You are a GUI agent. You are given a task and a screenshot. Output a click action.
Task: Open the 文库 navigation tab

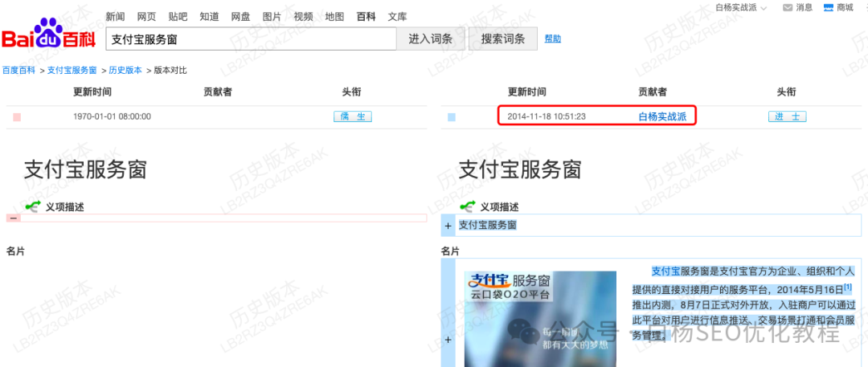[397, 17]
